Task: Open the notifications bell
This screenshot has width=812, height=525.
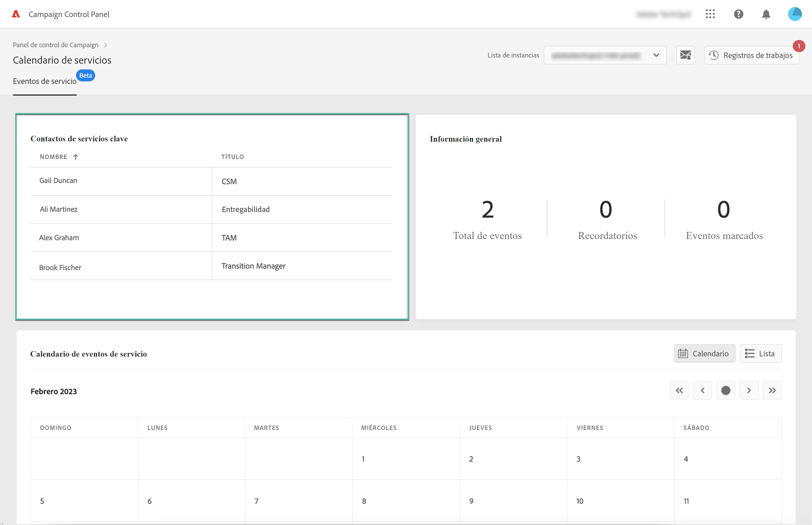Action: [x=766, y=14]
